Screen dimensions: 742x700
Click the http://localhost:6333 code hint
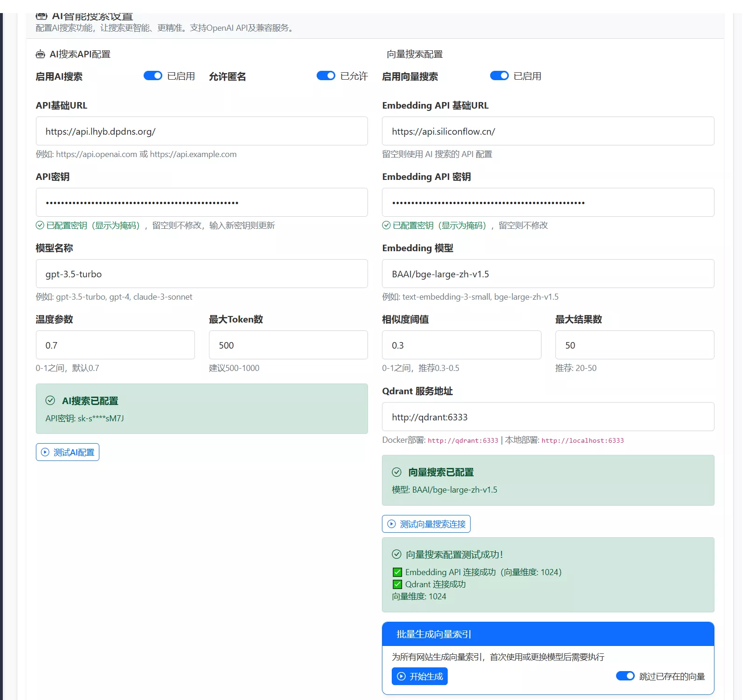tap(583, 440)
